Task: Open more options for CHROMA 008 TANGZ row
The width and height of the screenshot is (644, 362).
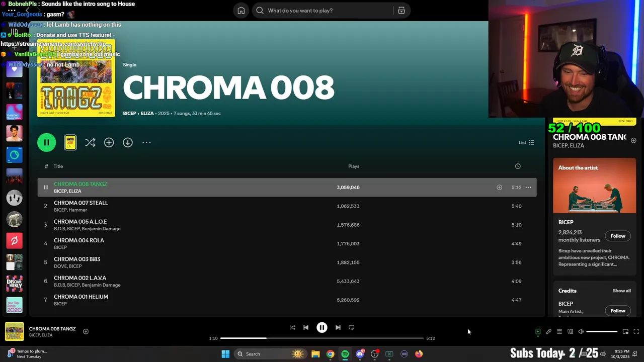Action: (528, 188)
